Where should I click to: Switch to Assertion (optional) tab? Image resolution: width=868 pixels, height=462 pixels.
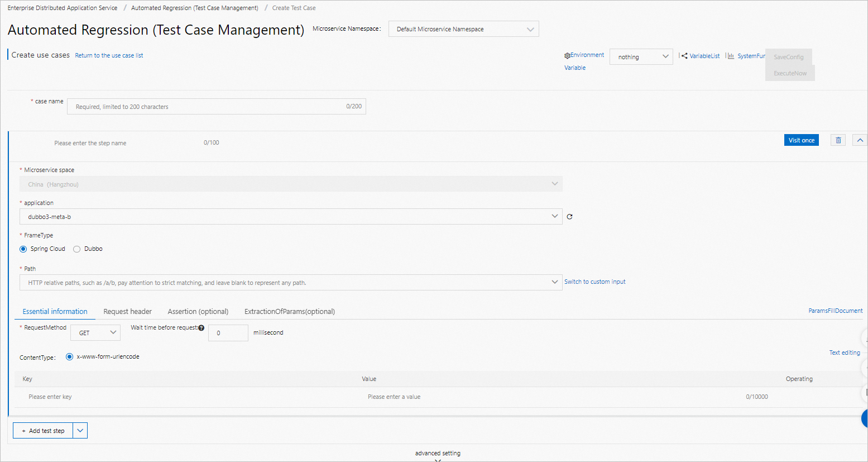click(x=198, y=312)
